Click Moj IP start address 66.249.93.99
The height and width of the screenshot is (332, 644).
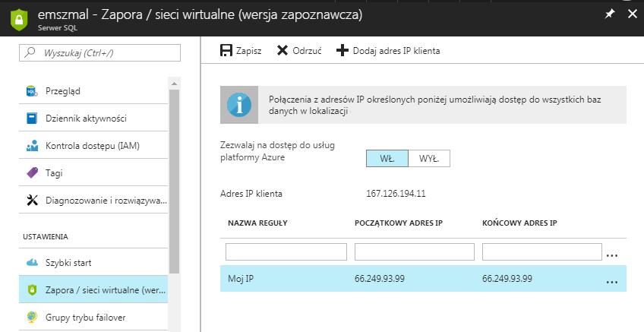[380, 279]
